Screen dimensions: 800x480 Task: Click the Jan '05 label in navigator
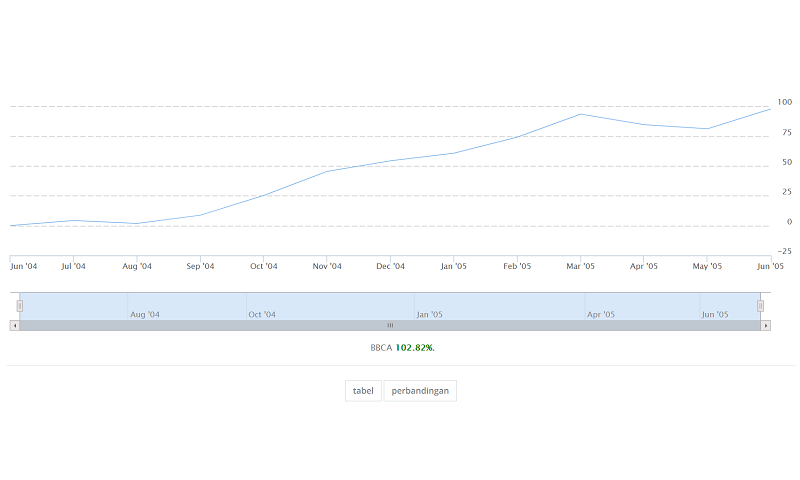(430, 314)
